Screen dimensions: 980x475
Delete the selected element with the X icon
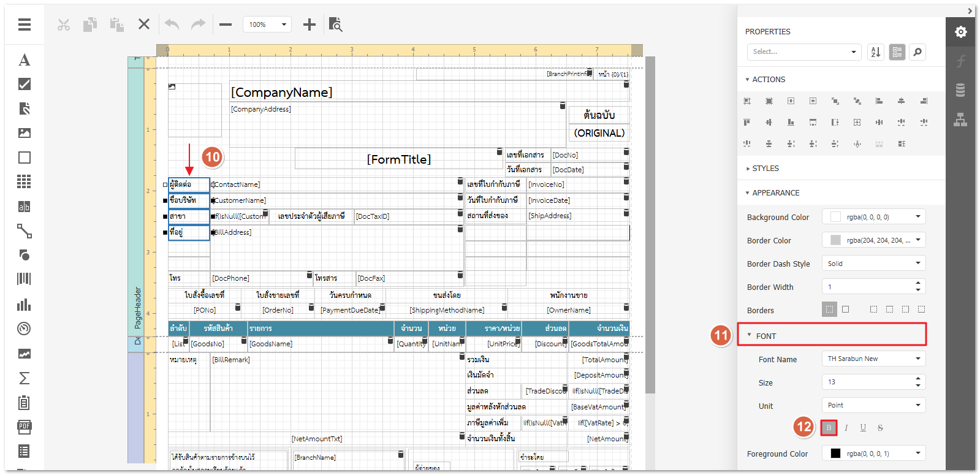[x=144, y=25]
